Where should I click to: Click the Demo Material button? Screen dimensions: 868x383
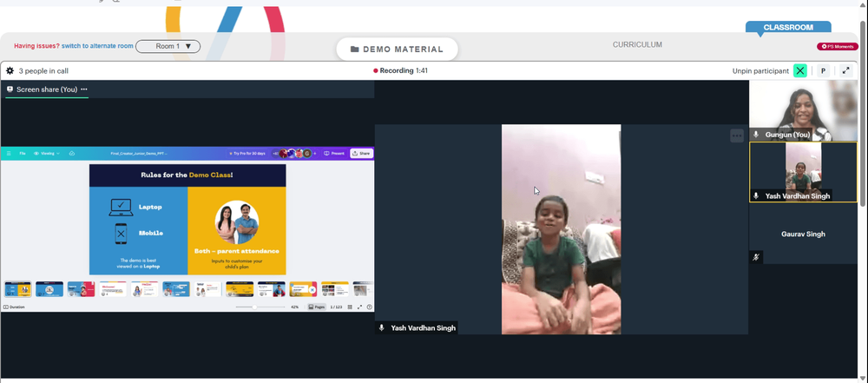pyautogui.click(x=397, y=50)
